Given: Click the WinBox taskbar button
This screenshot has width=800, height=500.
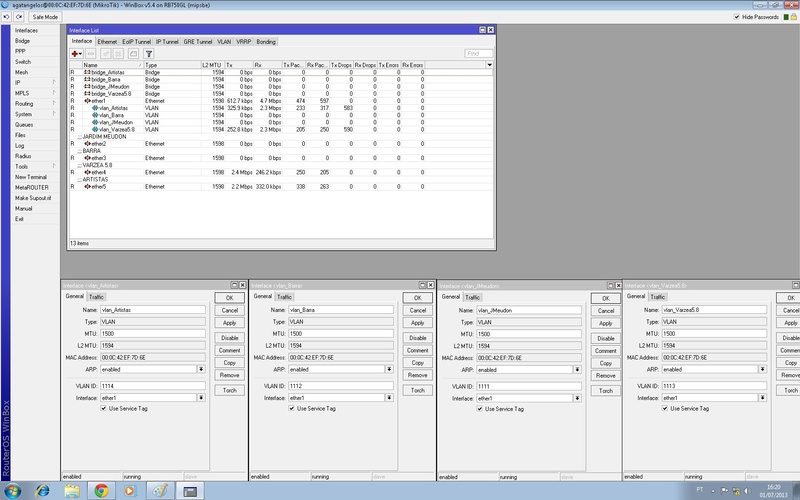Looking at the screenshot, I should pyautogui.click(x=190, y=491).
